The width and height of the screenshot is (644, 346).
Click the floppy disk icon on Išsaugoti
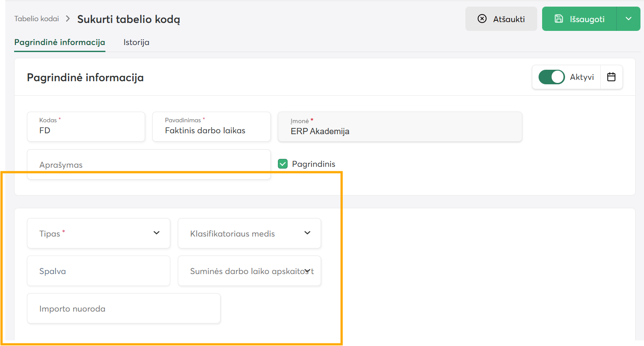point(559,19)
